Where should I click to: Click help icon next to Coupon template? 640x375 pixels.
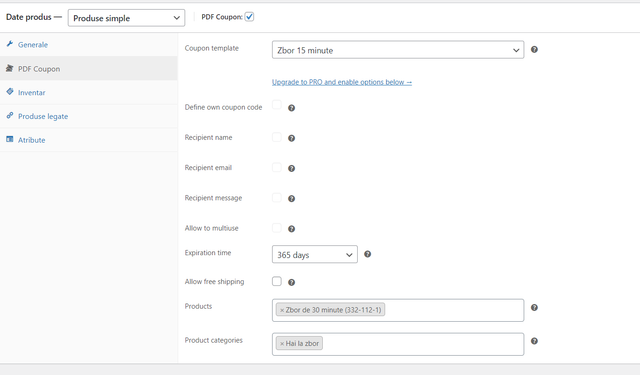[534, 49]
